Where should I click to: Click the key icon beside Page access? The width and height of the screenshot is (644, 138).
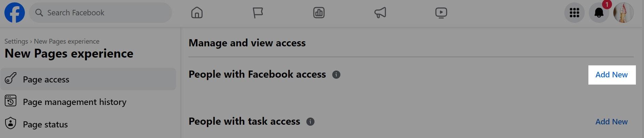[x=11, y=78]
